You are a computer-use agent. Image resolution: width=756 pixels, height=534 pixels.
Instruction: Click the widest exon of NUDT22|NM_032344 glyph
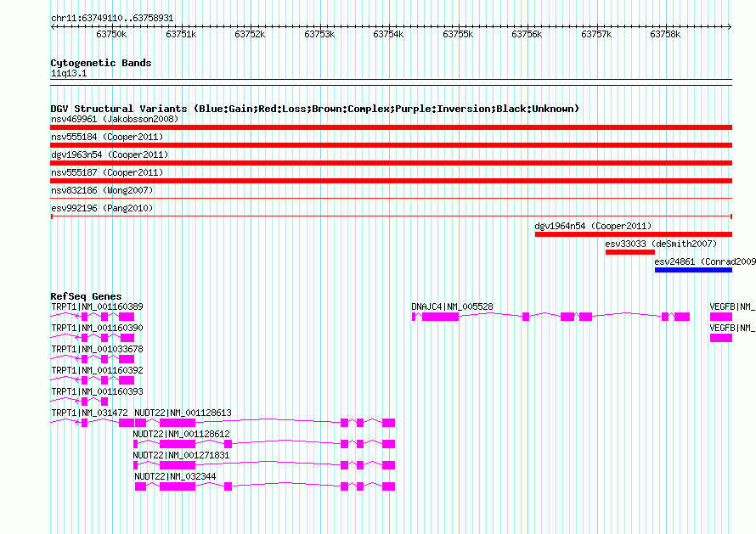pyautogui.click(x=178, y=486)
